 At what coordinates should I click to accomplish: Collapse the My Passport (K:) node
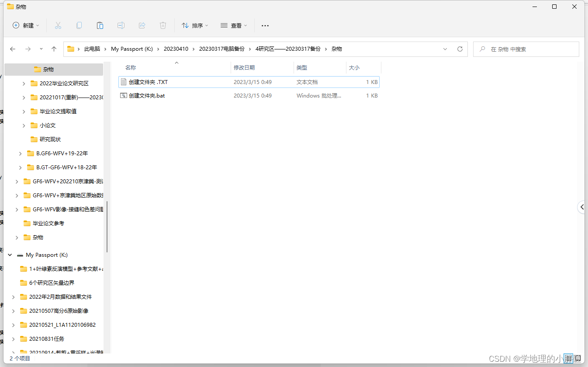(x=10, y=255)
